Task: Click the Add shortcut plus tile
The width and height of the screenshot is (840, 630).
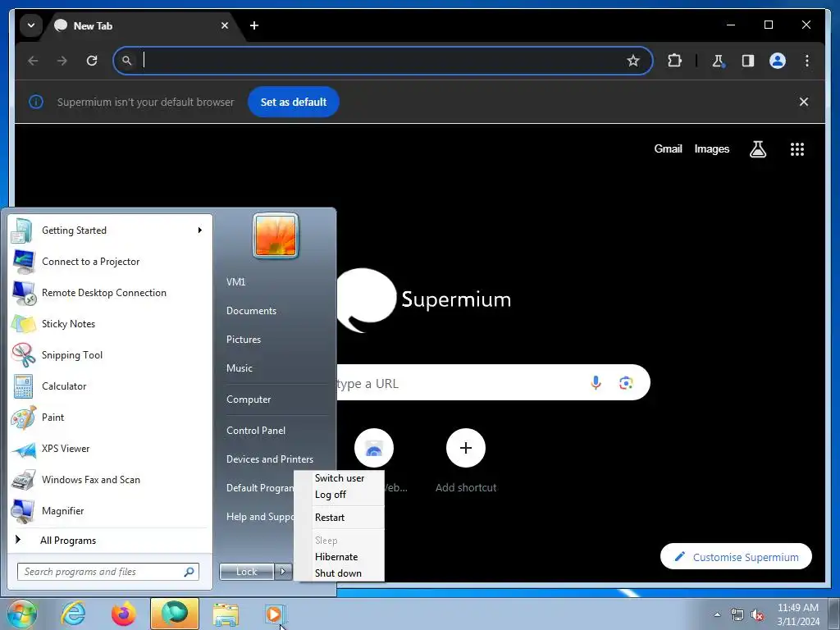Action: (x=466, y=448)
